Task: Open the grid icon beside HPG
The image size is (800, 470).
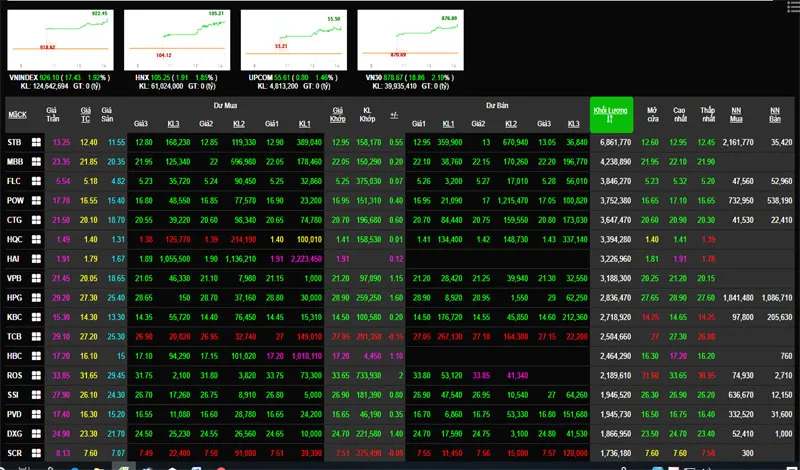Action: tap(36, 298)
